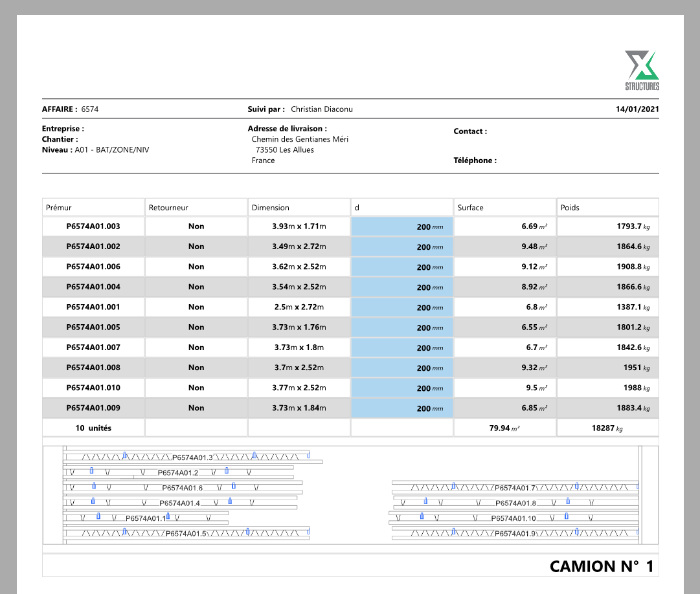Select the P6574A01.003 table row label
The width and height of the screenshot is (700, 594).
point(93,226)
